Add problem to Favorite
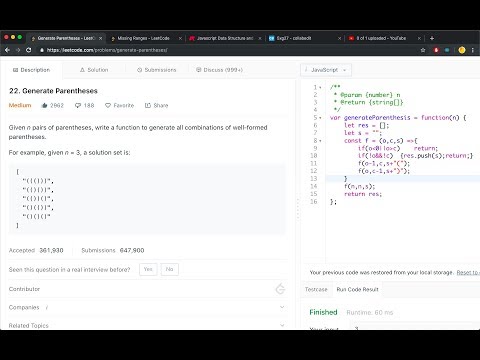This screenshot has height=360, width=480. [119, 105]
